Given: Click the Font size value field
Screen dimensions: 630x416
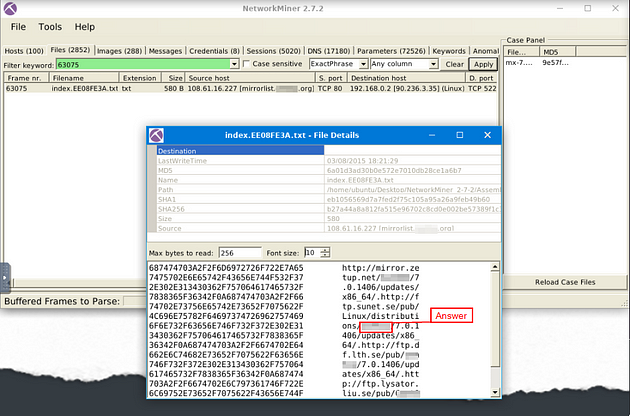Looking at the screenshot, I should pyautogui.click(x=313, y=252).
